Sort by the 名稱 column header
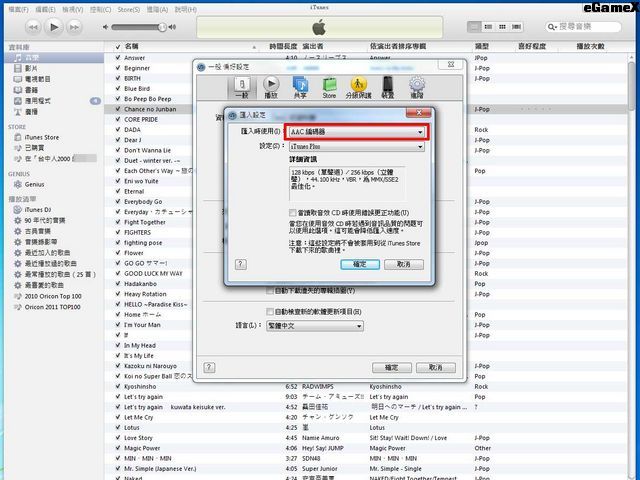The width and height of the screenshot is (640, 480). point(186,47)
